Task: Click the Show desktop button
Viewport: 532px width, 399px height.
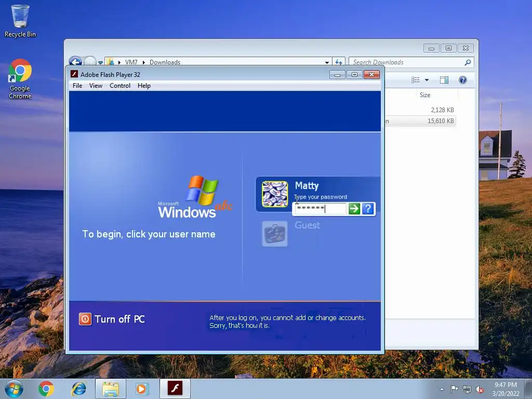Action: (x=528, y=389)
